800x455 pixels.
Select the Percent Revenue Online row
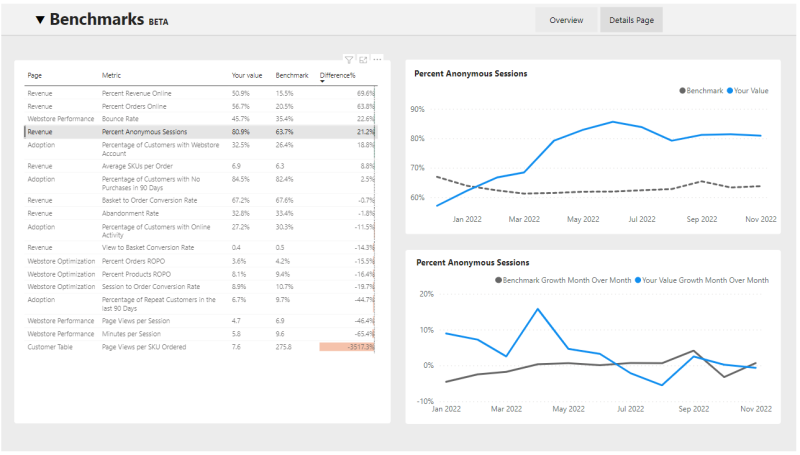point(201,93)
